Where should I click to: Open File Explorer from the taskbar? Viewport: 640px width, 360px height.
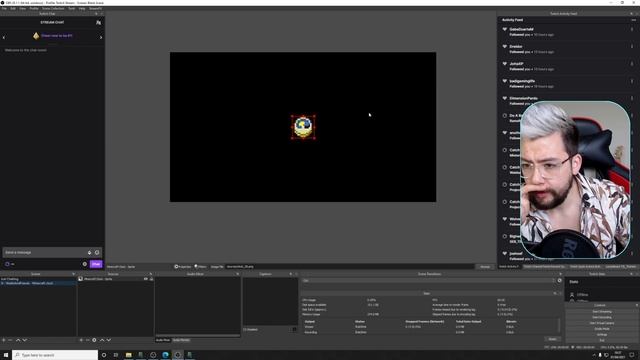point(129,355)
